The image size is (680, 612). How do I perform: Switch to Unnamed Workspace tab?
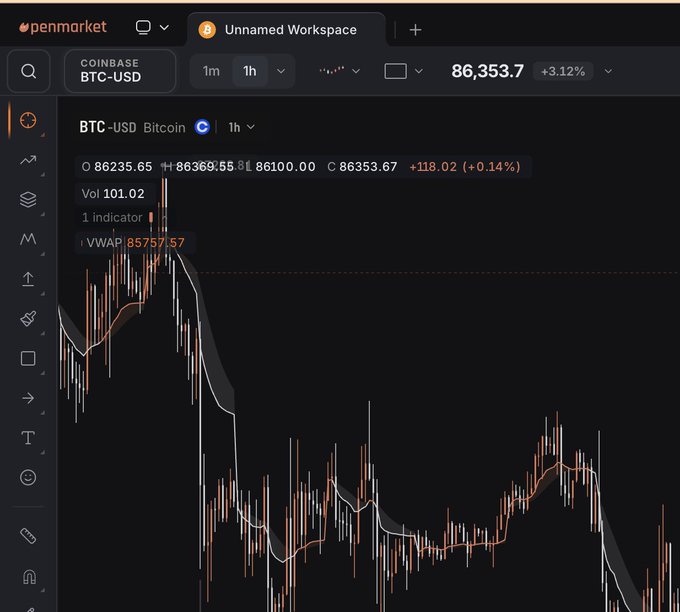coord(287,29)
